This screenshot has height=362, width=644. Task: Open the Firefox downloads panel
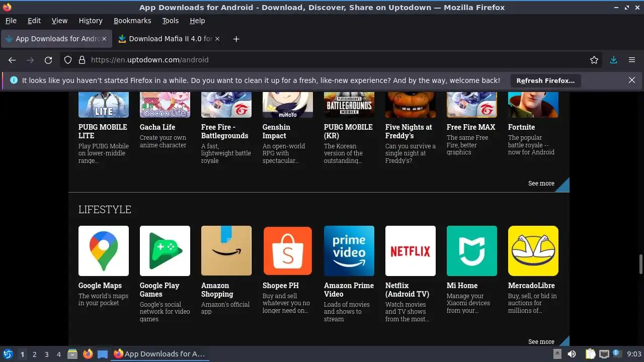tap(613, 60)
